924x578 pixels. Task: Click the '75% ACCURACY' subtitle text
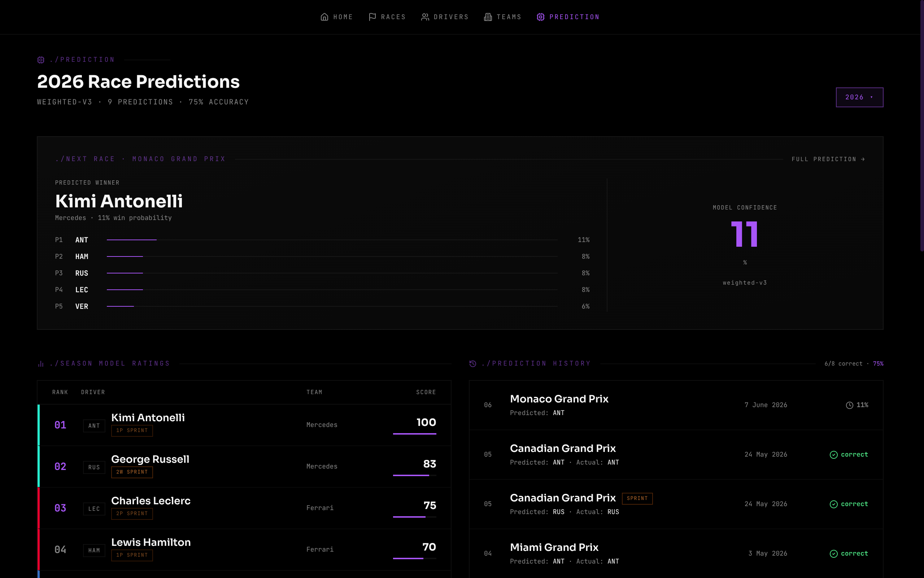[218, 102]
